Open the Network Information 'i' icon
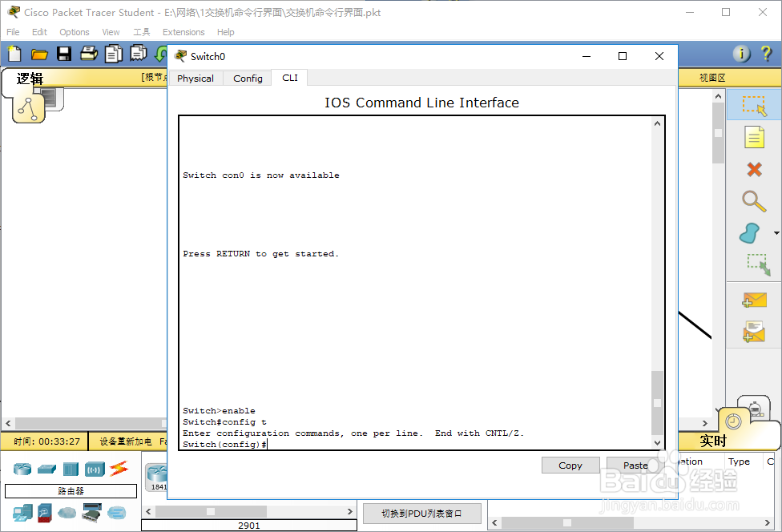782x532 pixels. tap(741, 54)
